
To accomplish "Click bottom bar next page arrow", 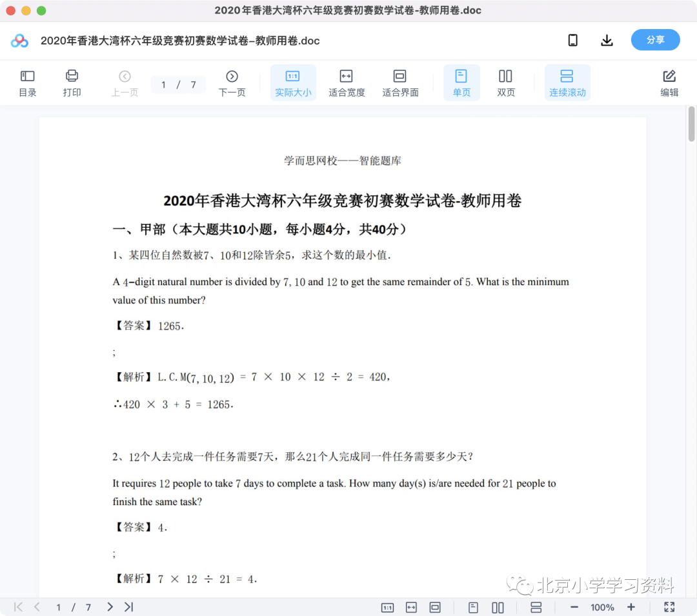I will pos(110,607).
